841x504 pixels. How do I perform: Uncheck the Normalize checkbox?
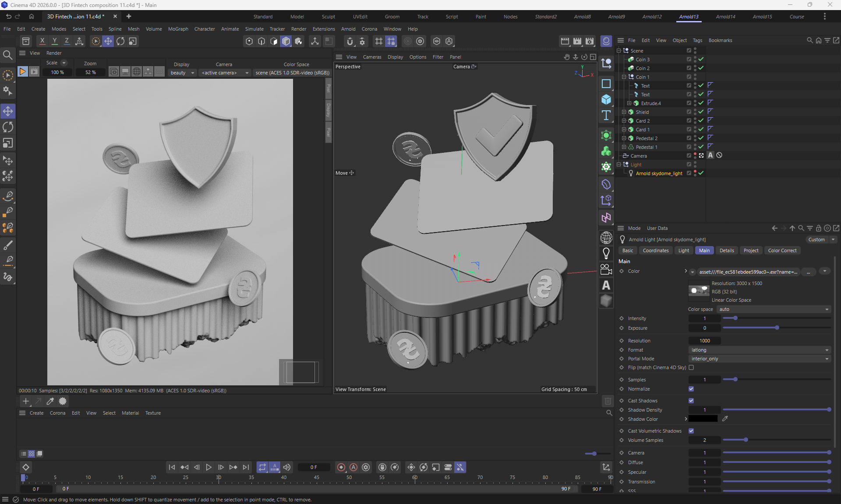tap(691, 389)
